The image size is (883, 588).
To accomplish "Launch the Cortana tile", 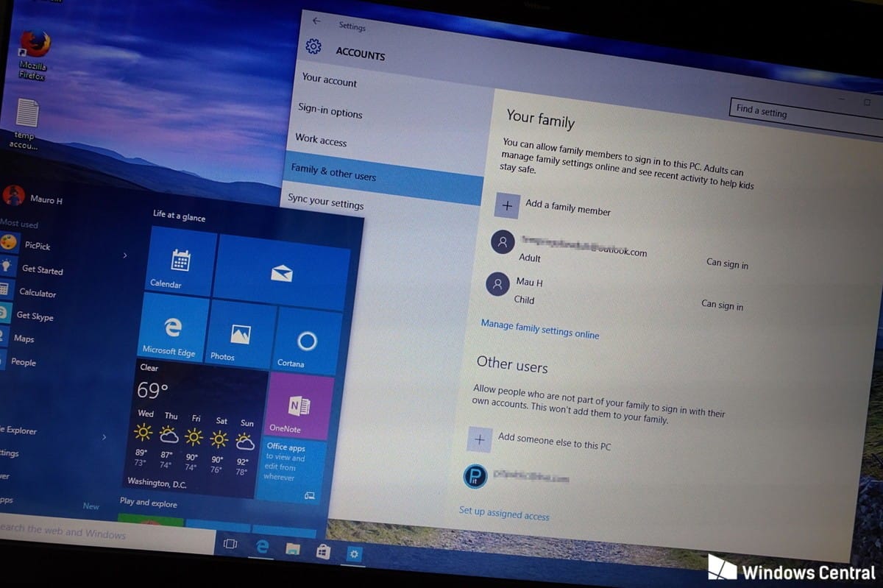I will 306,341.
